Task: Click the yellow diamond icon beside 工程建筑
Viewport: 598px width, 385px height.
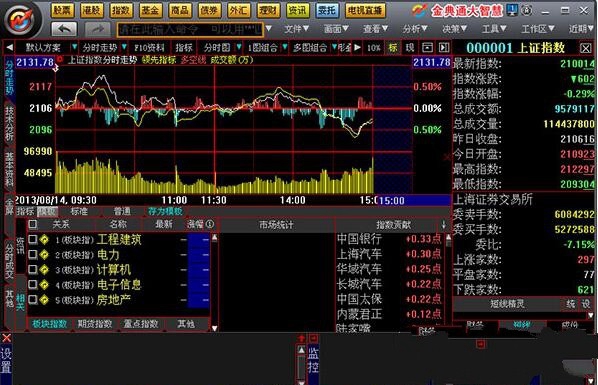Action: tap(45, 240)
